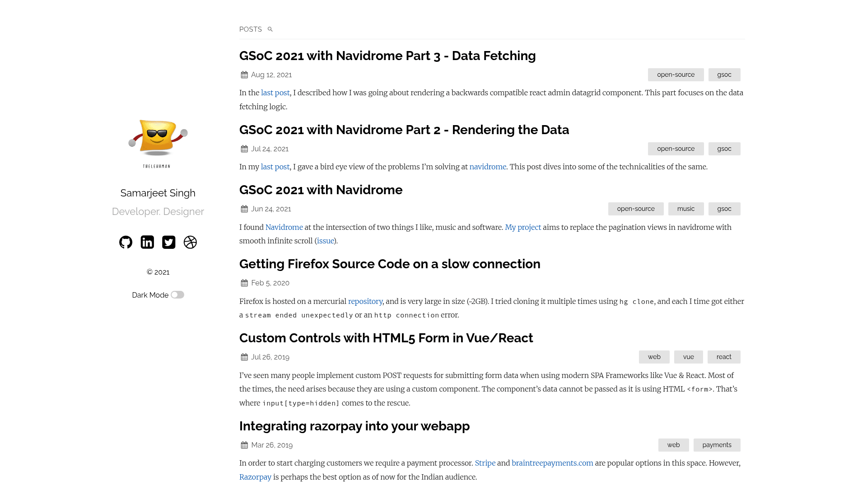Open the GitHub profile icon
The width and height of the screenshot is (867, 504).
point(126,243)
